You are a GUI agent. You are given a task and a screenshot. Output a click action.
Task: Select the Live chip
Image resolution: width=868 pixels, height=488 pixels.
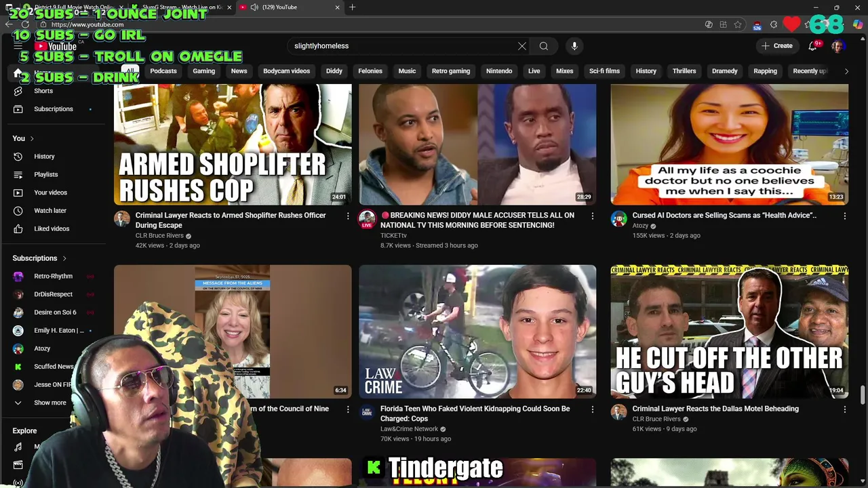click(x=534, y=71)
